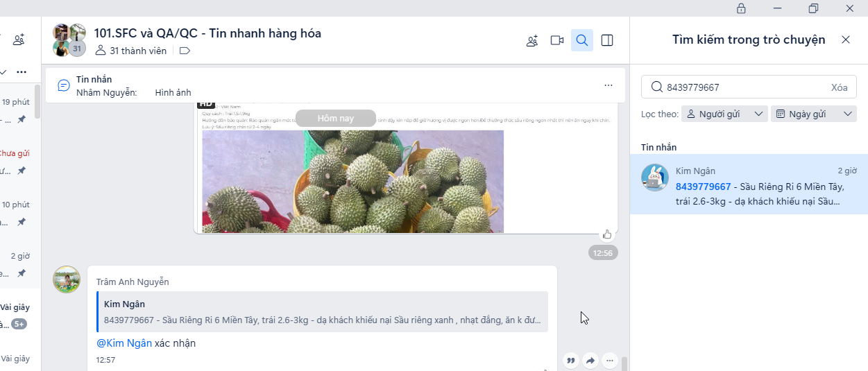
Task: Click the 12:57 message time
Action: (x=105, y=360)
